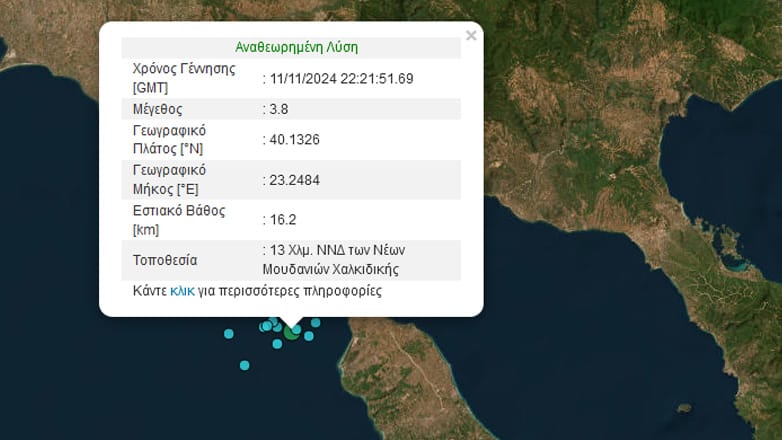This screenshot has height=440, width=782.
Task: Click the longitude value 23.2484
Action: pos(294,180)
